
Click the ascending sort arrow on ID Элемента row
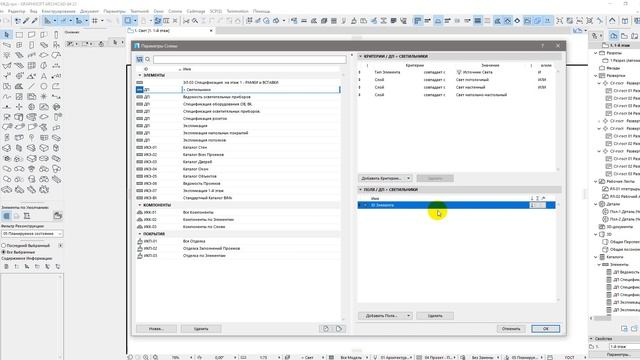(x=532, y=205)
